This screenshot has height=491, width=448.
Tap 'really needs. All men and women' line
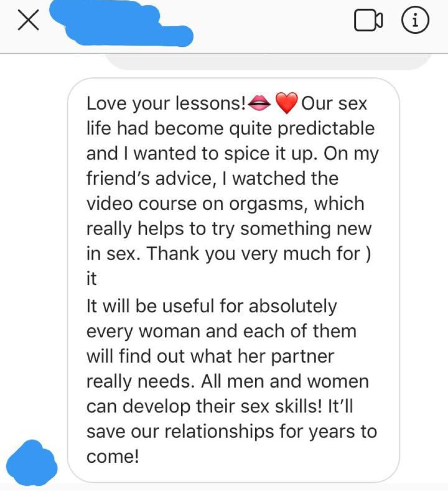228,382
